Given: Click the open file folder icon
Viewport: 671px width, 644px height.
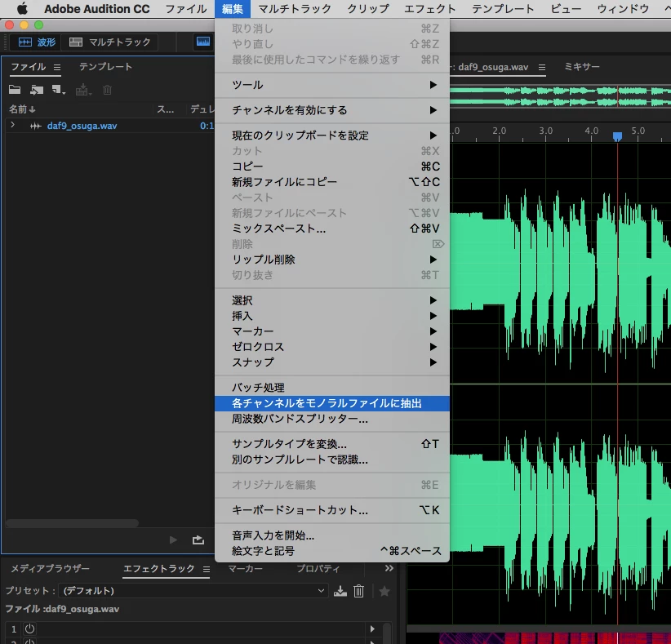Looking at the screenshot, I should 15,90.
